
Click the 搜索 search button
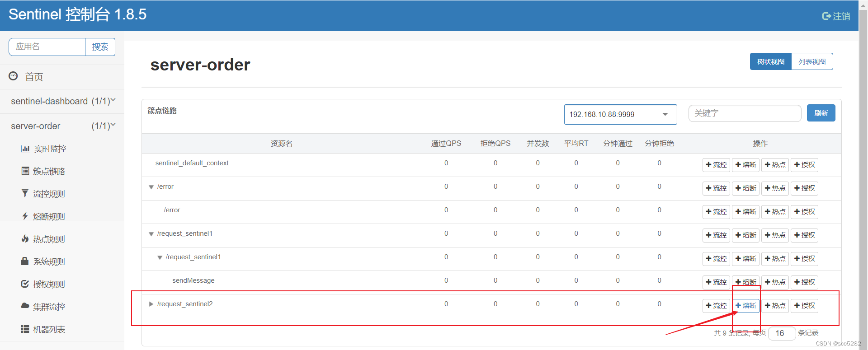(x=100, y=47)
